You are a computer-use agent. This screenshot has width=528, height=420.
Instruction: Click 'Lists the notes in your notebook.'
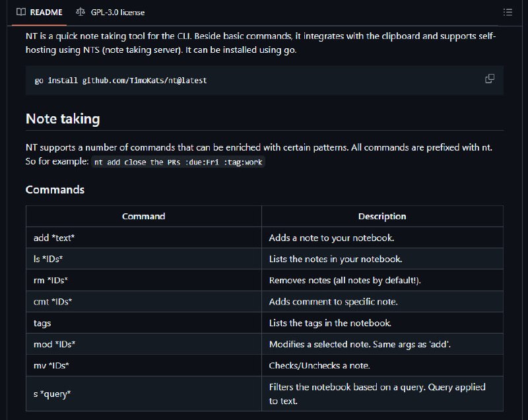pos(335,259)
